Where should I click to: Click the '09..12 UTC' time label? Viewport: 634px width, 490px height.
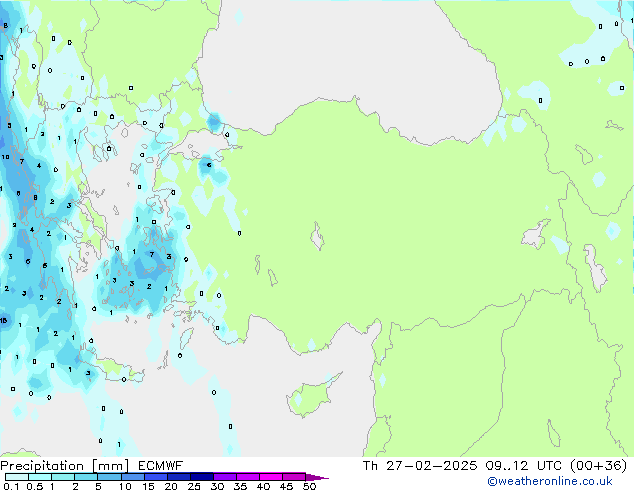(x=524, y=466)
